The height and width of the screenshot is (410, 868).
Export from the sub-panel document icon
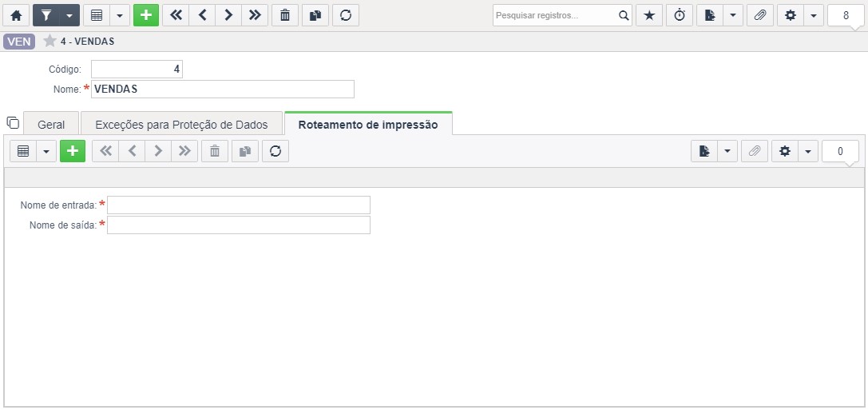click(704, 151)
